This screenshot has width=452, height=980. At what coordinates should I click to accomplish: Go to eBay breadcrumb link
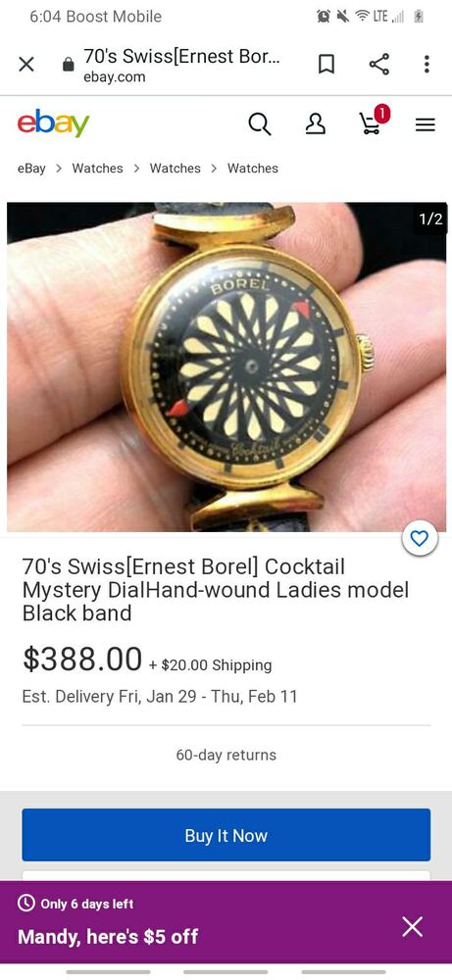[x=31, y=169]
